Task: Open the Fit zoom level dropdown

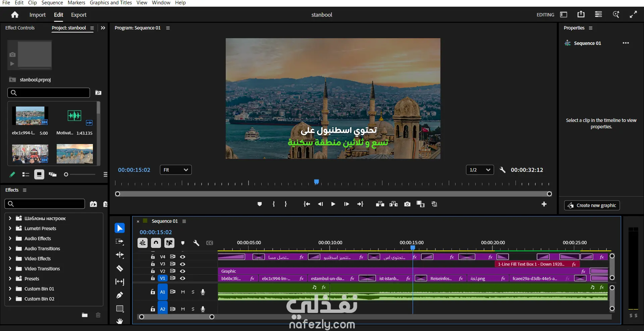Action: 176,170
